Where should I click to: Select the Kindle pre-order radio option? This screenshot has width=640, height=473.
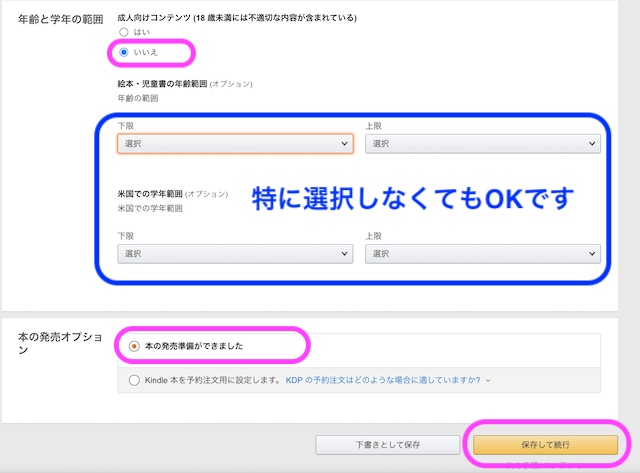point(135,380)
